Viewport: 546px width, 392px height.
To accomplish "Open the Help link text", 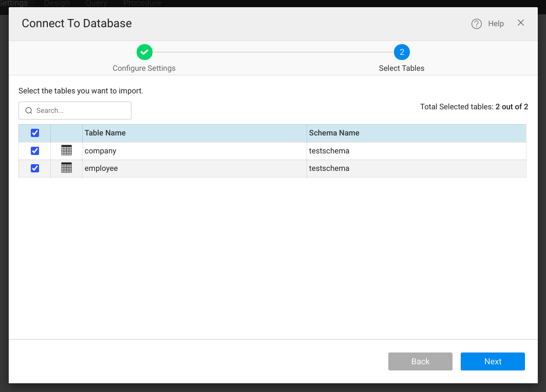I will pyautogui.click(x=496, y=24).
